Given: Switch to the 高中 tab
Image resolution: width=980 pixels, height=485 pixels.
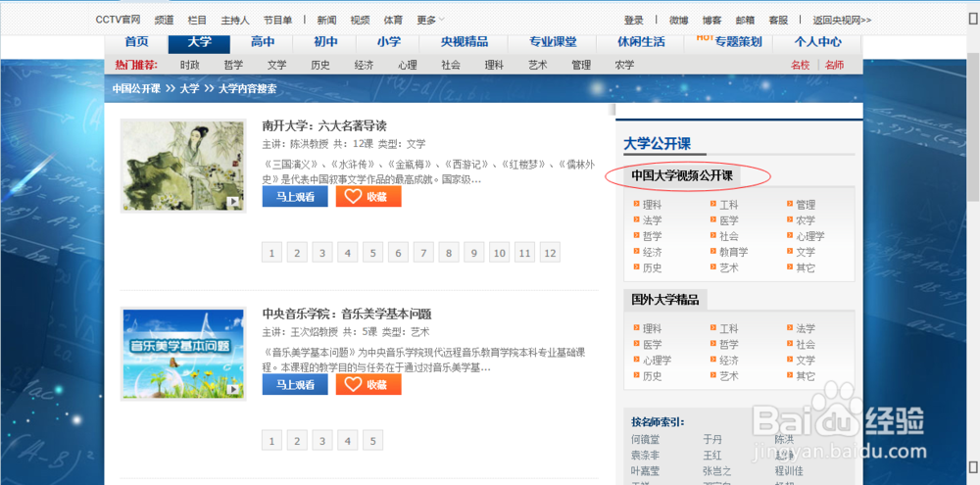Looking at the screenshot, I should tap(263, 42).
